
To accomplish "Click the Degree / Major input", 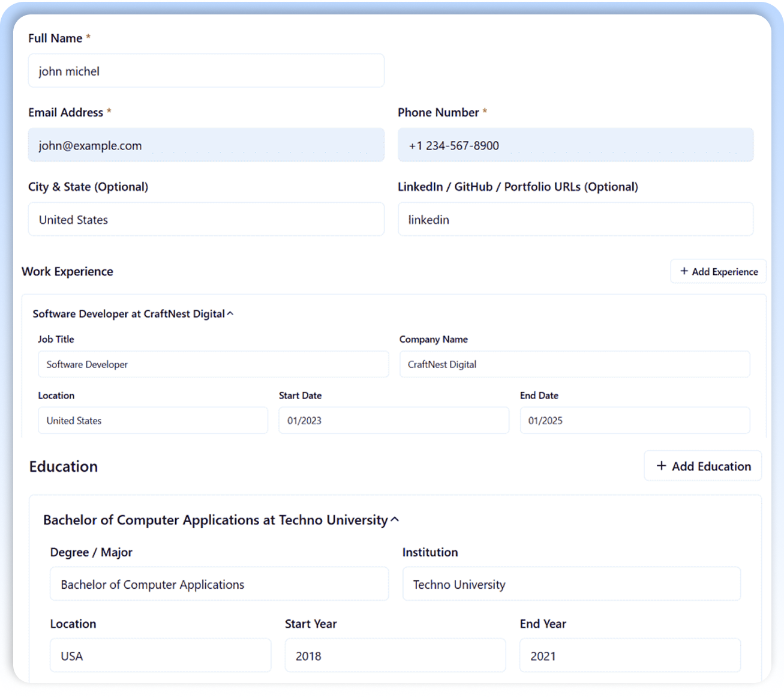I will tap(219, 584).
